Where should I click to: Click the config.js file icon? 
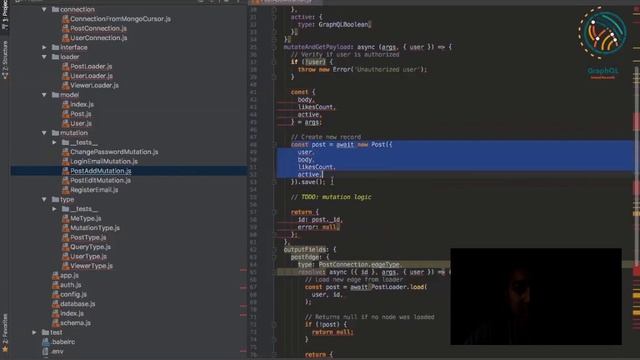(56, 294)
